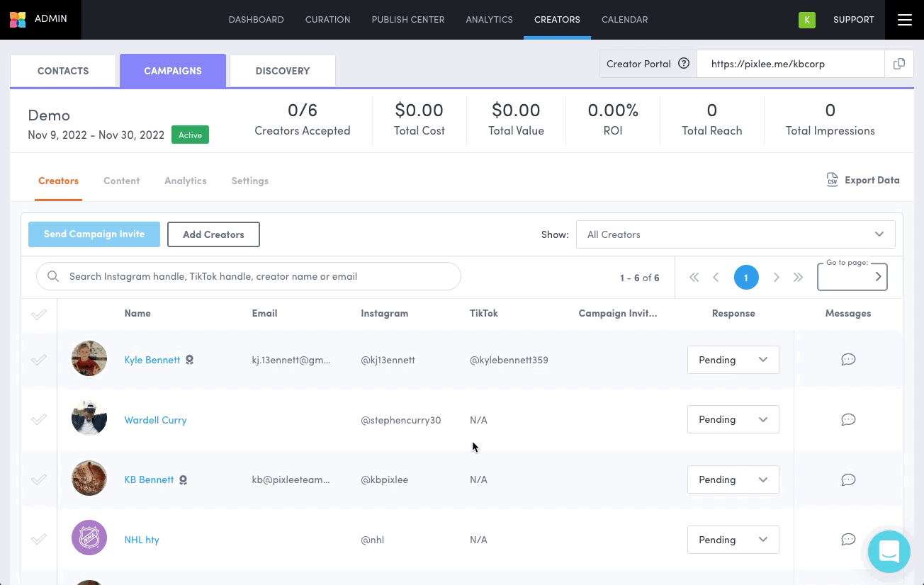Image resolution: width=924 pixels, height=585 pixels.
Task: Open the hamburger menu icon
Action: [904, 20]
